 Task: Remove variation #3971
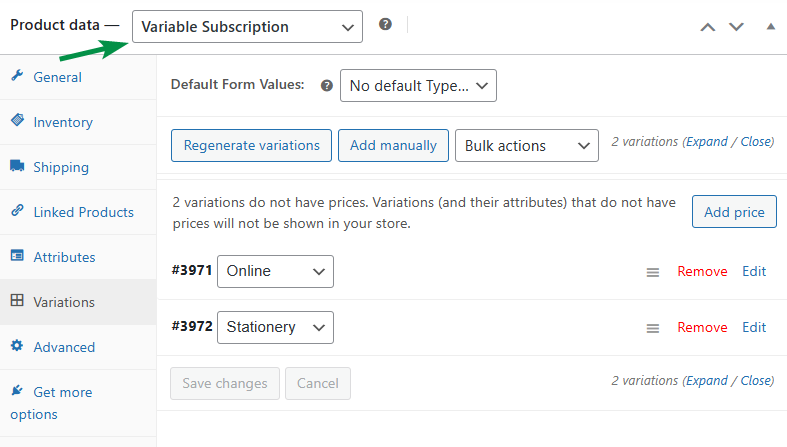point(702,271)
